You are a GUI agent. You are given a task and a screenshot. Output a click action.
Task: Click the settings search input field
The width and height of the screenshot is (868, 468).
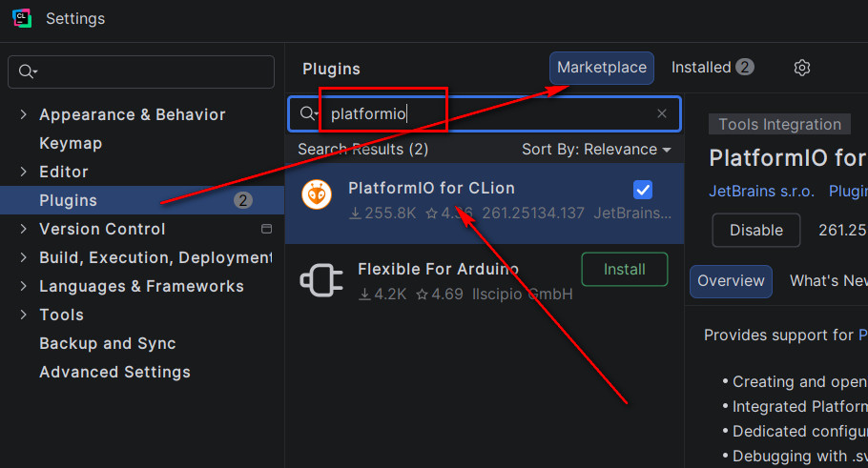coord(141,71)
